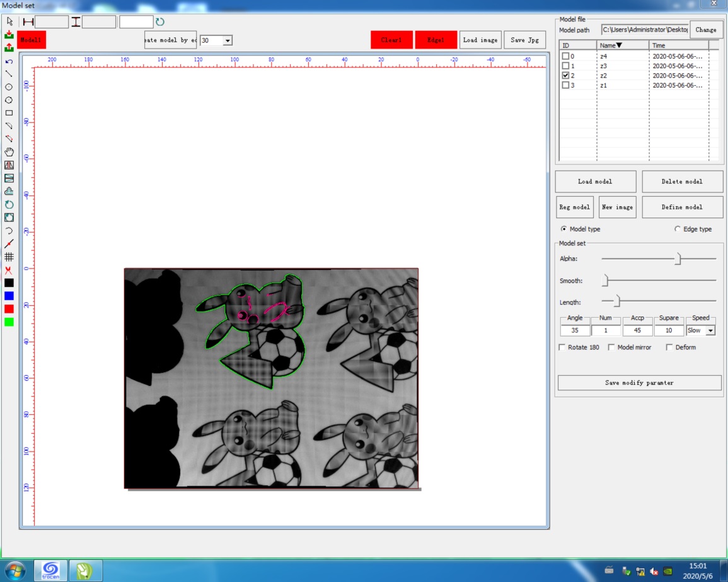Pick the green color swatch
Viewport: 728px width, 582px height.
pos(9,322)
